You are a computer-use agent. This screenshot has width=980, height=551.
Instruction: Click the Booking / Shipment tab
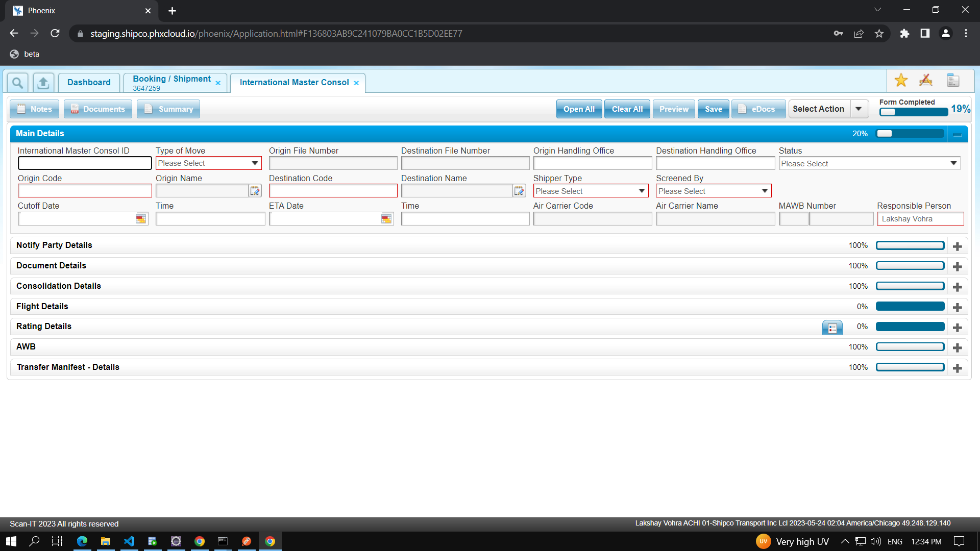[173, 82]
